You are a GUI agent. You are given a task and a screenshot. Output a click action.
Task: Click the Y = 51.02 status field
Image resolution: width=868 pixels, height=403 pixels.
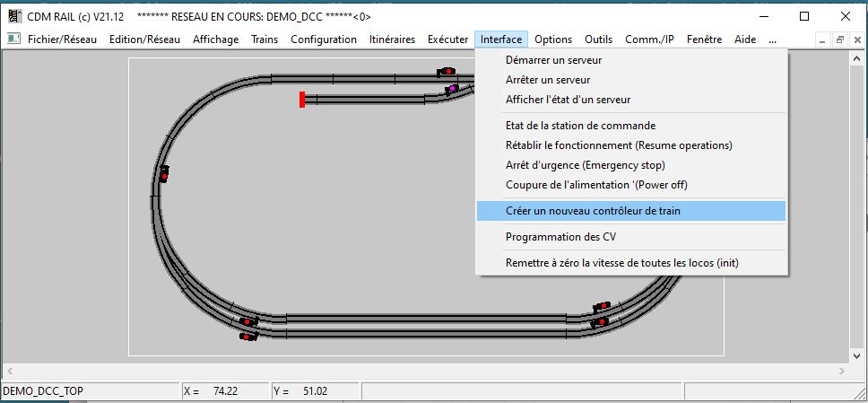tap(315, 390)
